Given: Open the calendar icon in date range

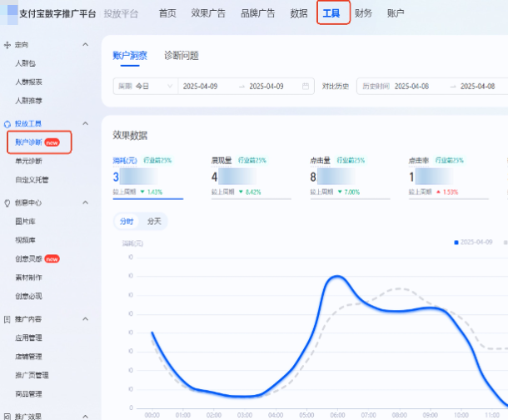Looking at the screenshot, I should [x=305, y=86].
